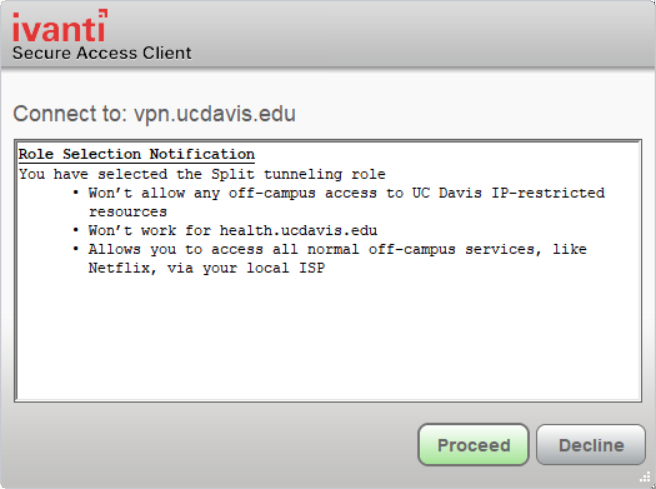656x489 pixels.
Task: Click the Role Selection Notification heading
Action: click(x=137, y=155)
